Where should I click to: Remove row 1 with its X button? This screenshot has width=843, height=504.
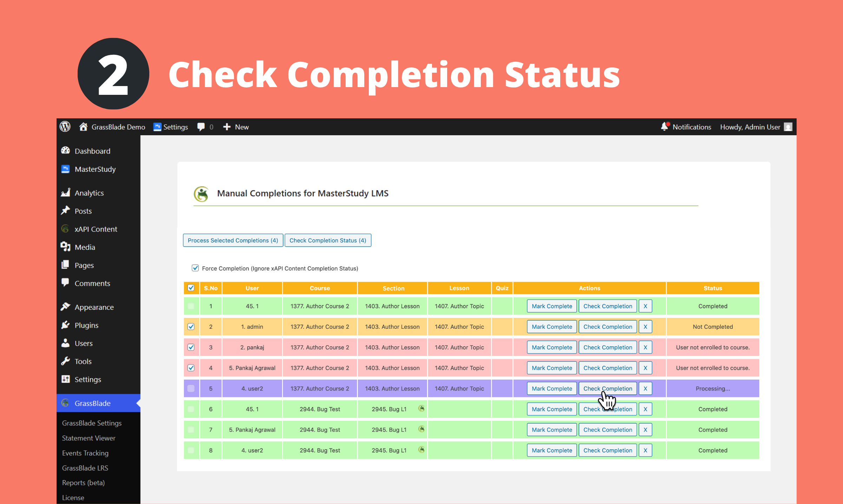(645, 306)
